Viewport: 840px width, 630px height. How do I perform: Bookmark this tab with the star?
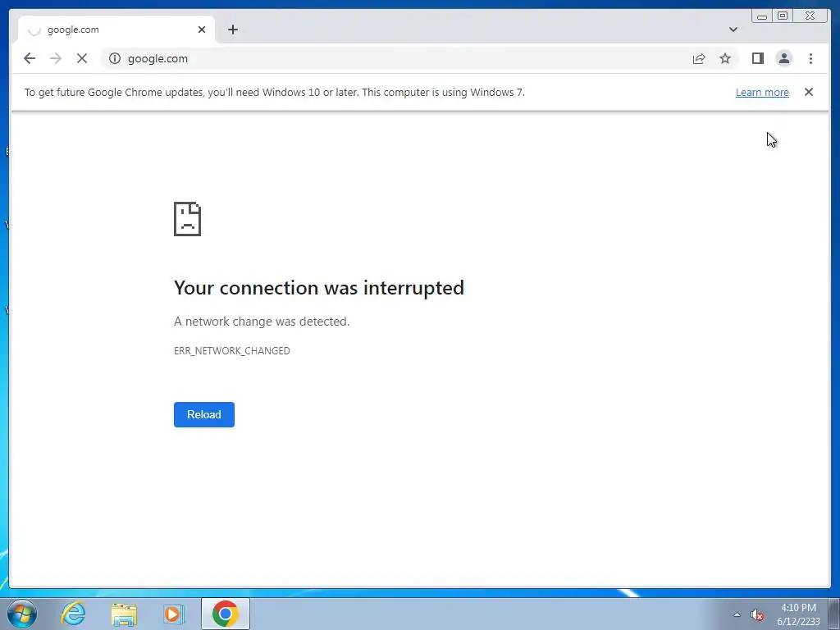click(x=725, y=58)
